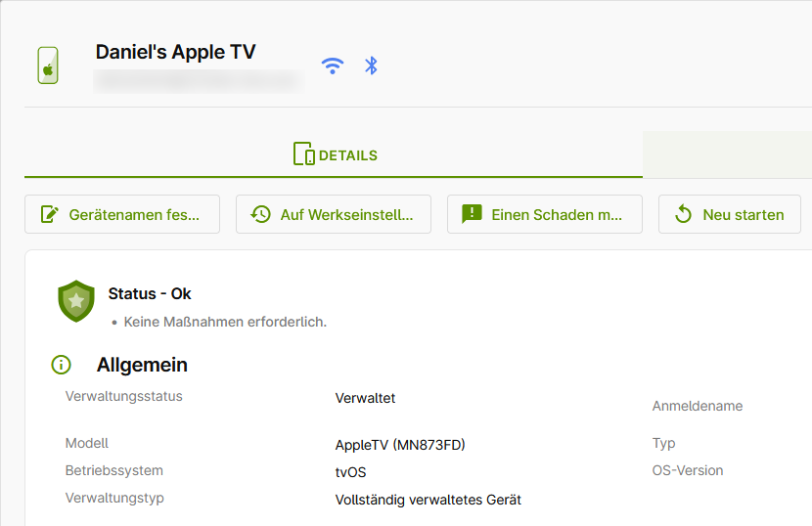Open the DETAILS tab
This screenshot has height=526, width=812.
[335, 155]
